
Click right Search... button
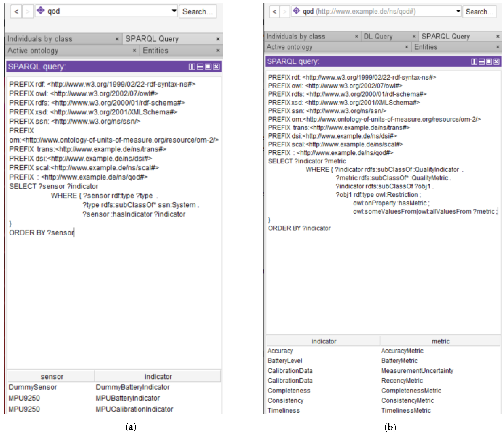point(479,12)
